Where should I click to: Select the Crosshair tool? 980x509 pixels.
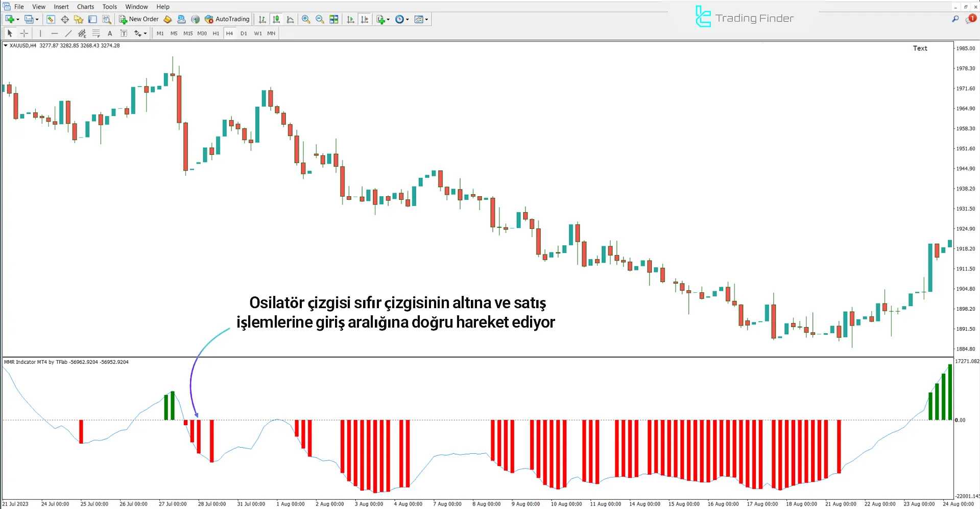click(x=24, y=33)
